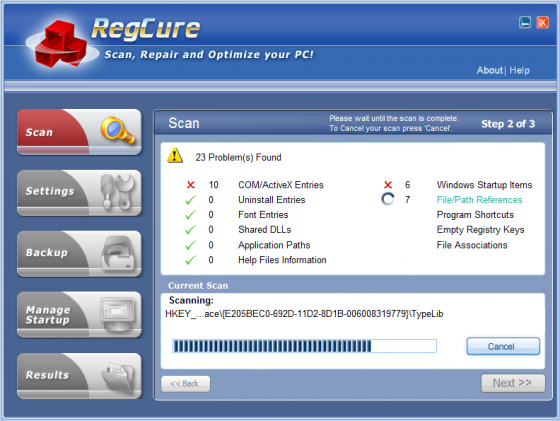Screen dimensions: 560x421
Task: Click the monitor icon on Manage Startup
Action: (118, 314)
